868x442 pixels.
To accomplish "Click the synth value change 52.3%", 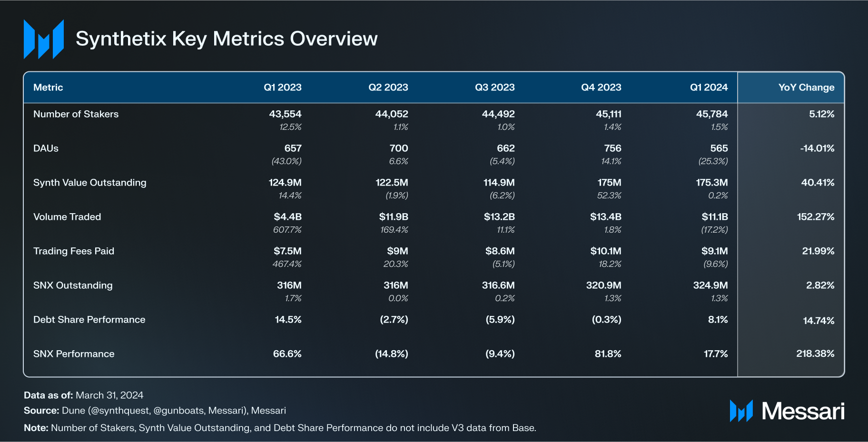I will (609, 196).
